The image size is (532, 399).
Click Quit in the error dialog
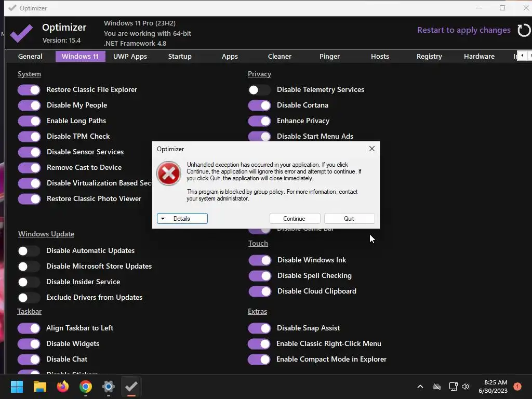click(x=350, y=219)
